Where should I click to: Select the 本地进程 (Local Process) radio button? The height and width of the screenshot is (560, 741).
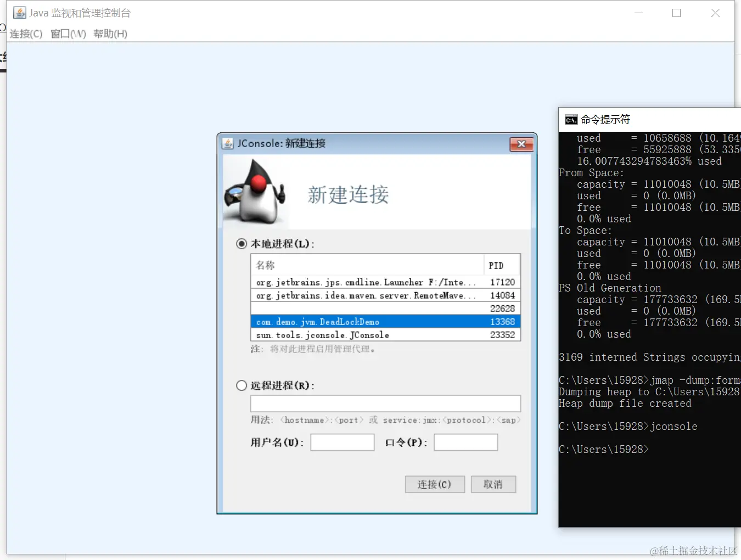point(242,243)
